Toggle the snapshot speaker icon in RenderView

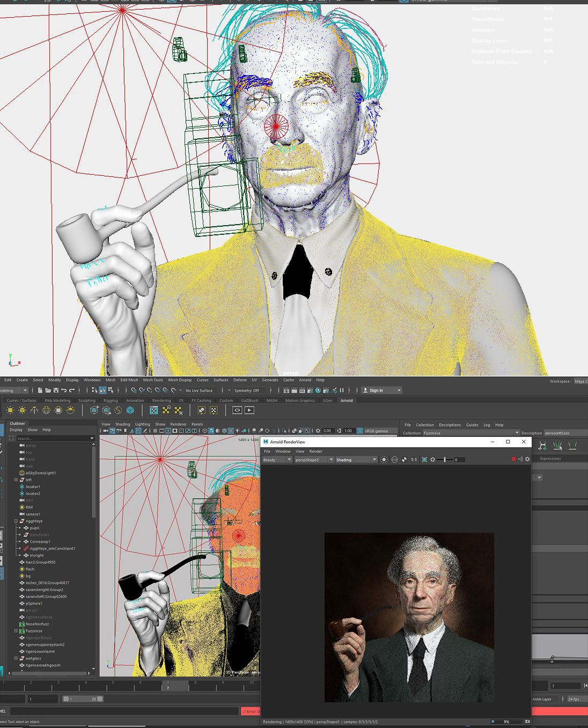coord(520,459)
